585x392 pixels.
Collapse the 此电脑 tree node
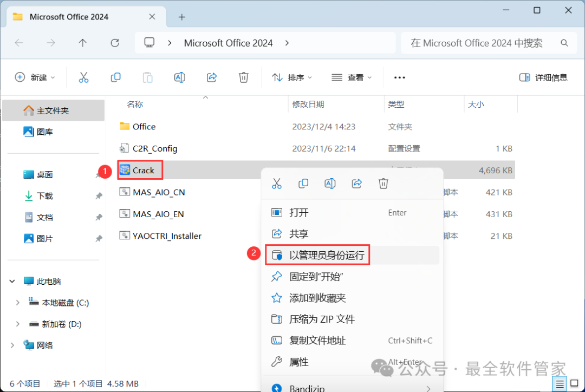click(x=12, y=281)
